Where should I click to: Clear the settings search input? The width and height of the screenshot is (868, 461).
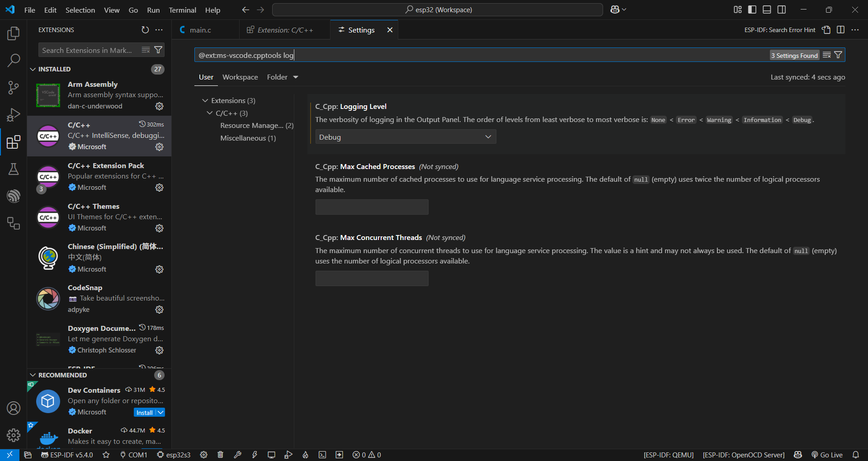tap(827, 55)
